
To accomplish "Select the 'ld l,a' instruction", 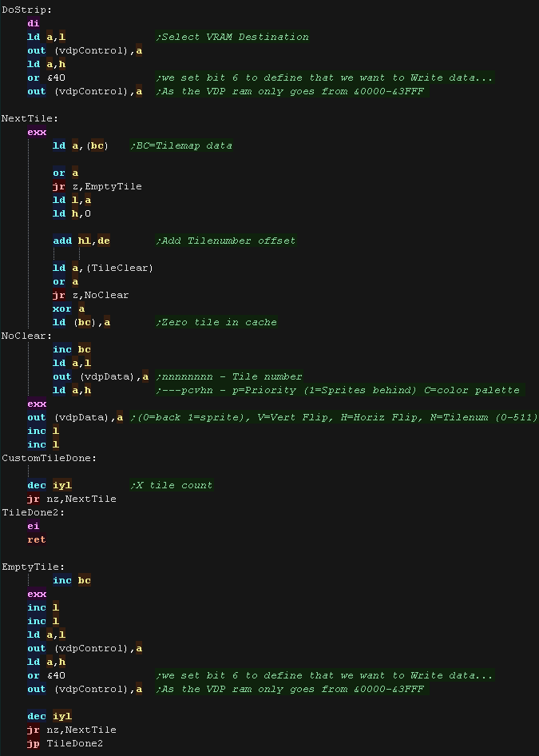I will tap(72, 200).
